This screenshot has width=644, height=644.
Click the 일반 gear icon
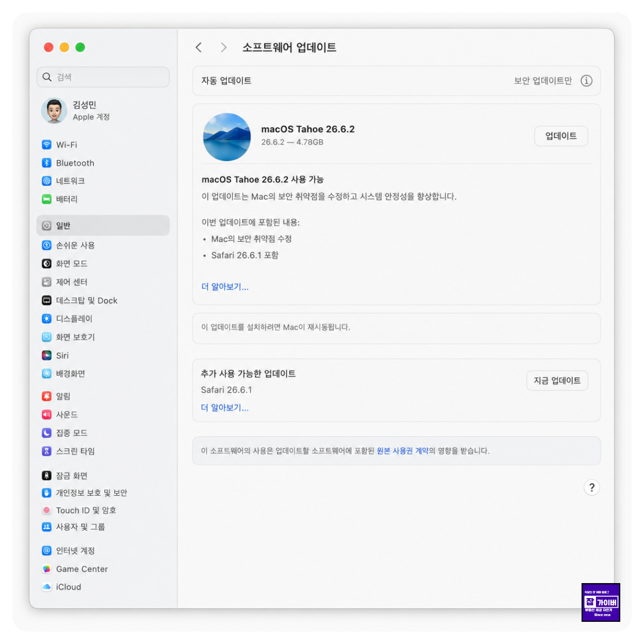[46, 226]
